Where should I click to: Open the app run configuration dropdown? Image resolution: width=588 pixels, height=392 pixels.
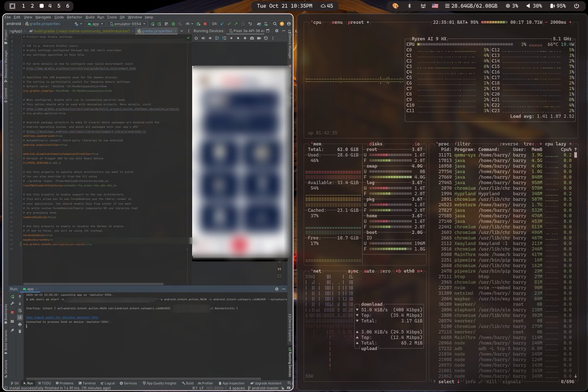[x=96, y=23]
